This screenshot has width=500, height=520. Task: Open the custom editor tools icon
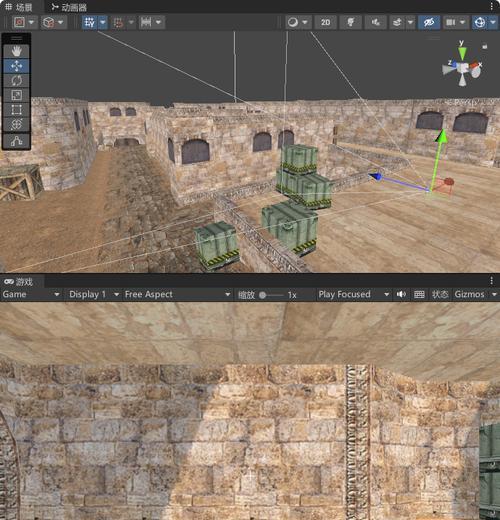(16, 141)
